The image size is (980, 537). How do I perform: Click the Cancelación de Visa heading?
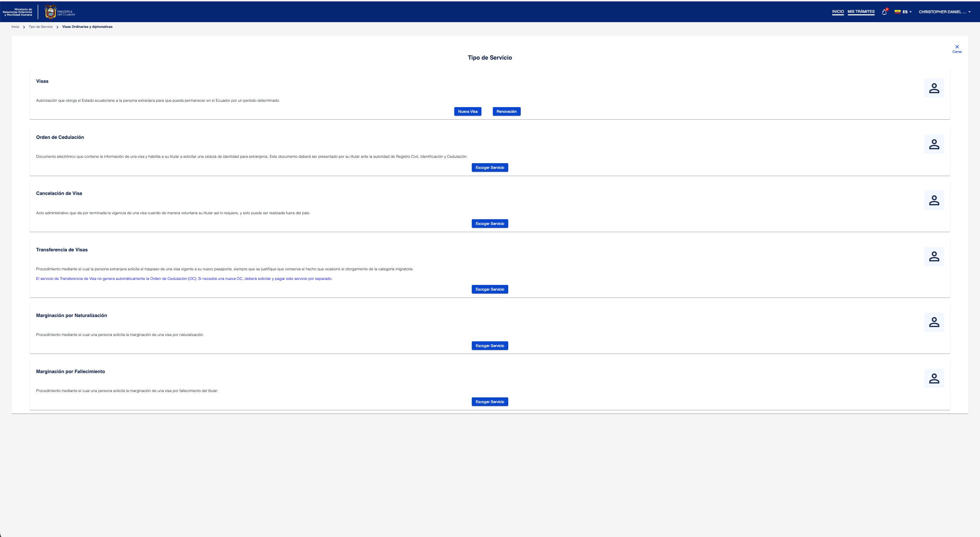(59, 194)
